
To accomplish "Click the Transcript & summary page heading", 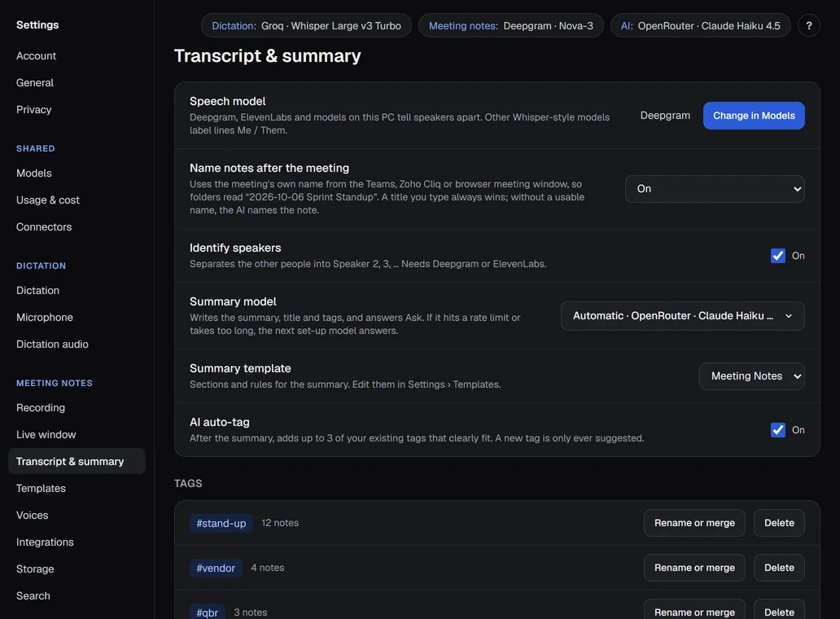I will [267, 55].
